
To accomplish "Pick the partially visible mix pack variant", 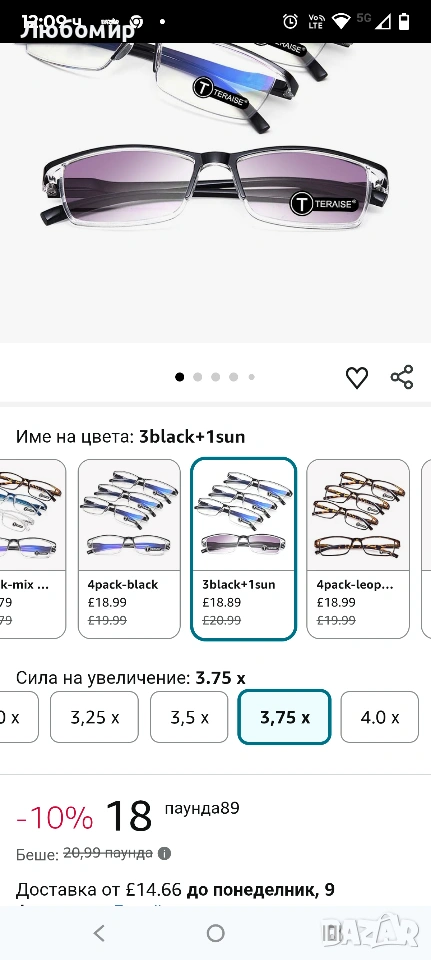I will coord(31,549).
